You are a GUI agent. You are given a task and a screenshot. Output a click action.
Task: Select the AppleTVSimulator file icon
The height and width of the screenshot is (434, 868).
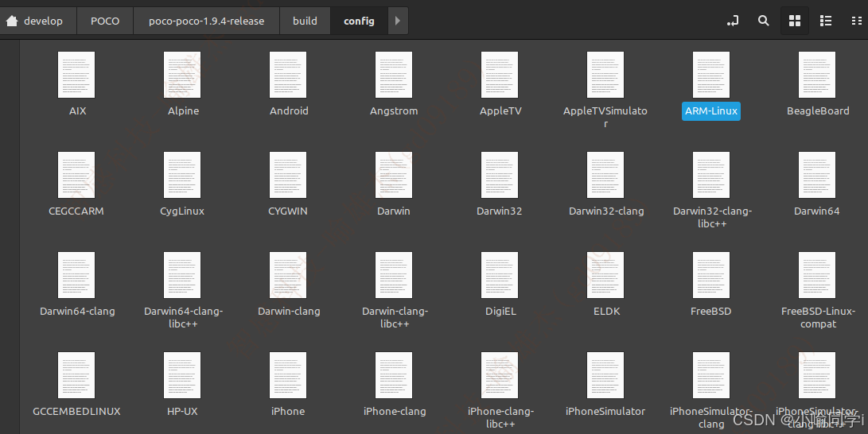click(605, 75)
